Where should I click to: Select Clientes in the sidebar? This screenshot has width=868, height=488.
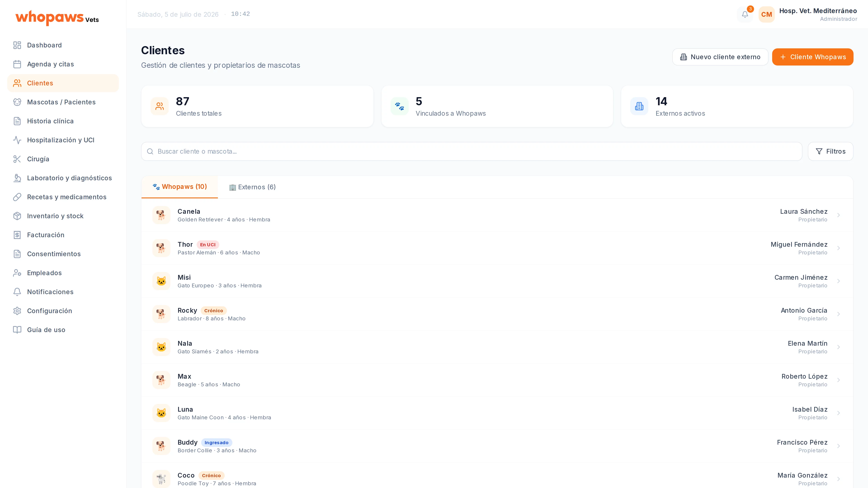coord(63,83)
